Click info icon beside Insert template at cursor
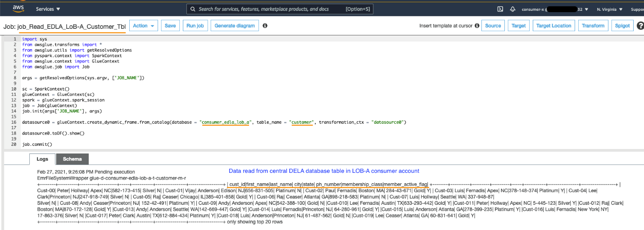Image resolution: width=644 pixels, height=230 pixels. pyautogui.click(x=476, y=26)
